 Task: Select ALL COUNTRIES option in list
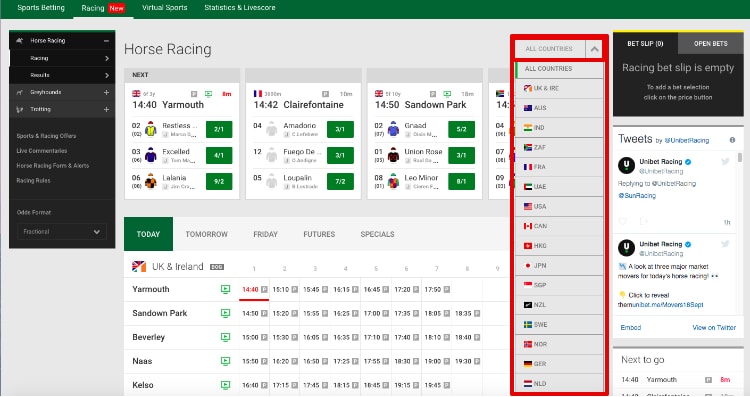pos(559,69)
